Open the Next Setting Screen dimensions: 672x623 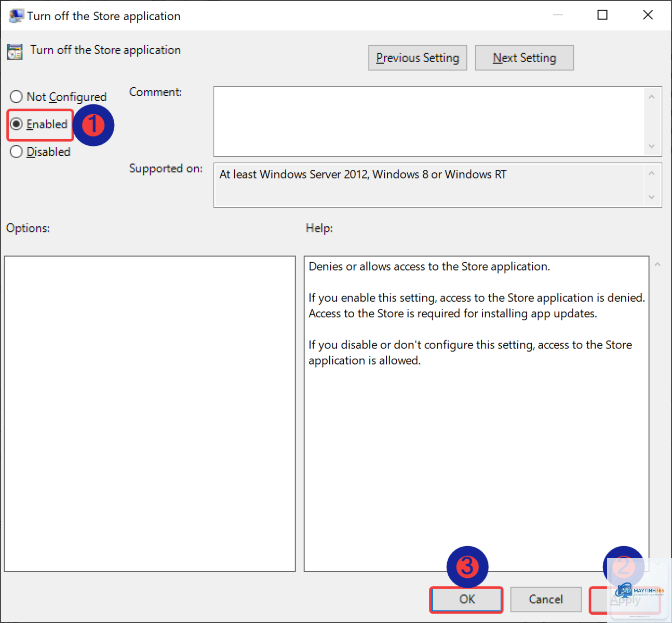tap(525, 58)
